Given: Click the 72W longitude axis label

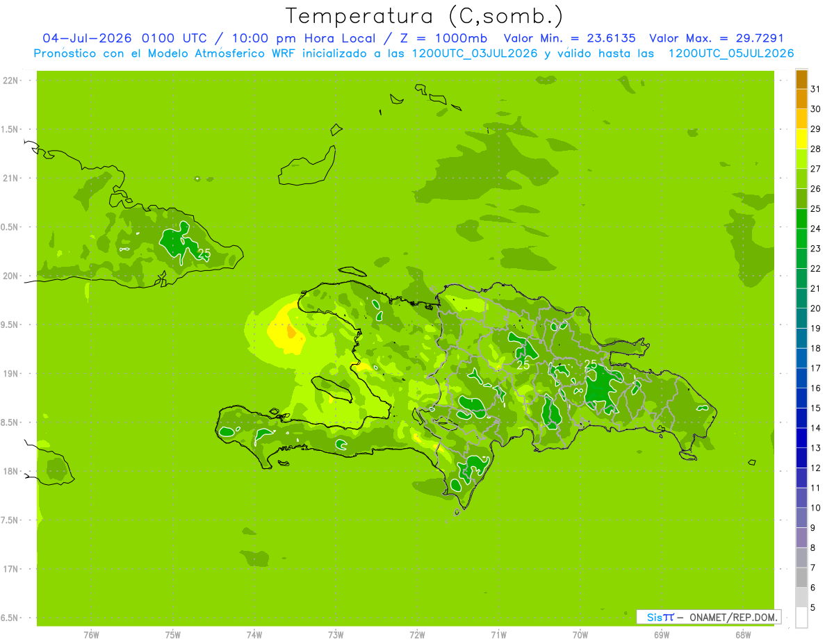Looking at the screenshot, I should coord(417,635).
